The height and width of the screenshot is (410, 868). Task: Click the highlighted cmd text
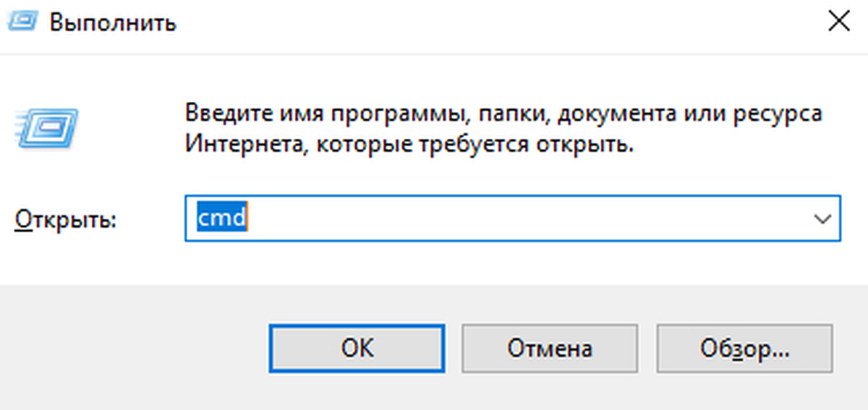[x=222, y=218]
